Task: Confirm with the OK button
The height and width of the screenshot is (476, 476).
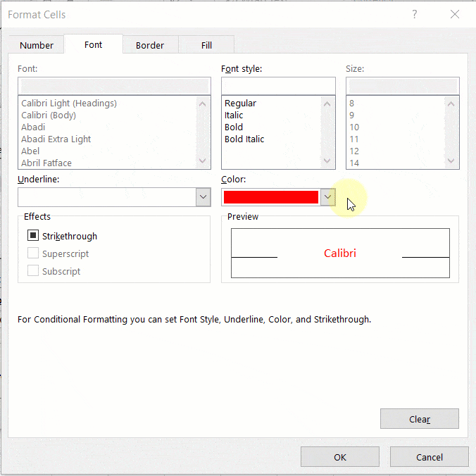Action: 340,457
